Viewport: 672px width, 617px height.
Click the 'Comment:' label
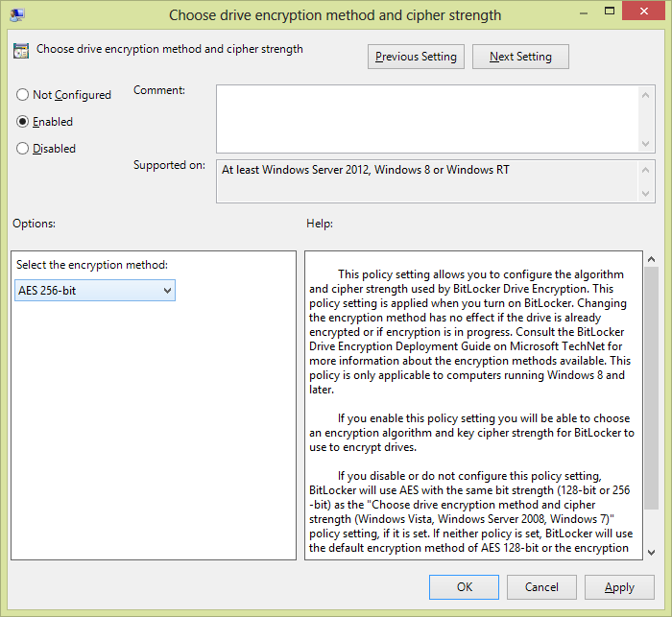159,90
